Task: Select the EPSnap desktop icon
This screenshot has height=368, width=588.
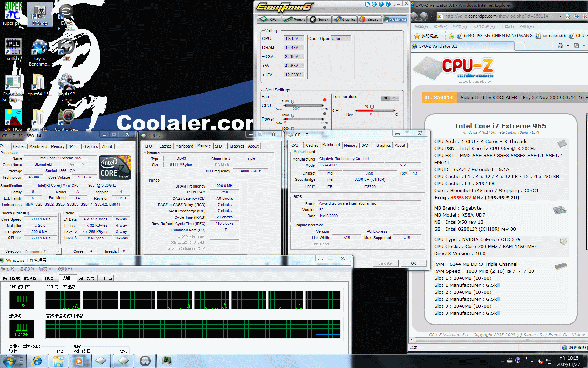Action: (40, 14)
